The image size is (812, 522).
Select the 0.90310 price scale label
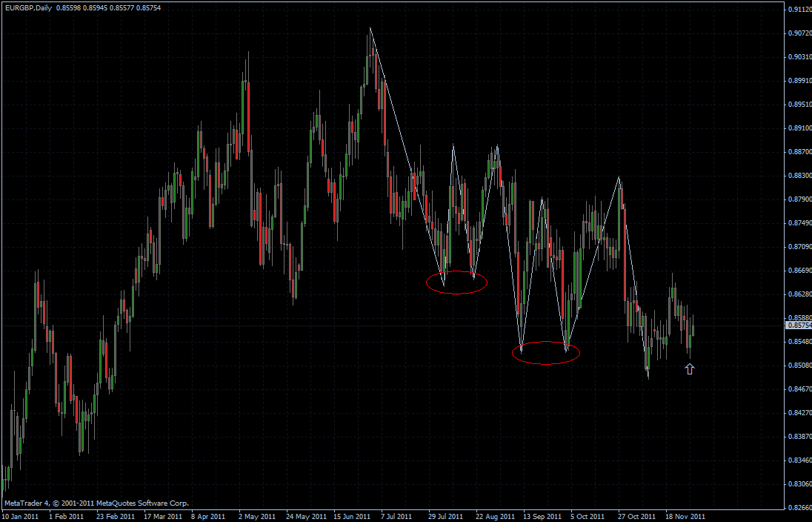point(800,56)
